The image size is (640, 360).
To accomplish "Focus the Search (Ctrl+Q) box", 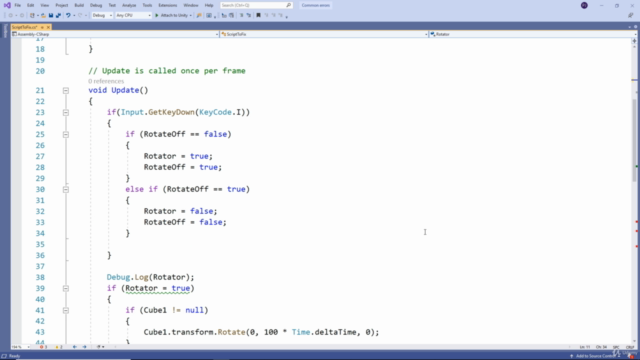I will click(x=256, y=5).
